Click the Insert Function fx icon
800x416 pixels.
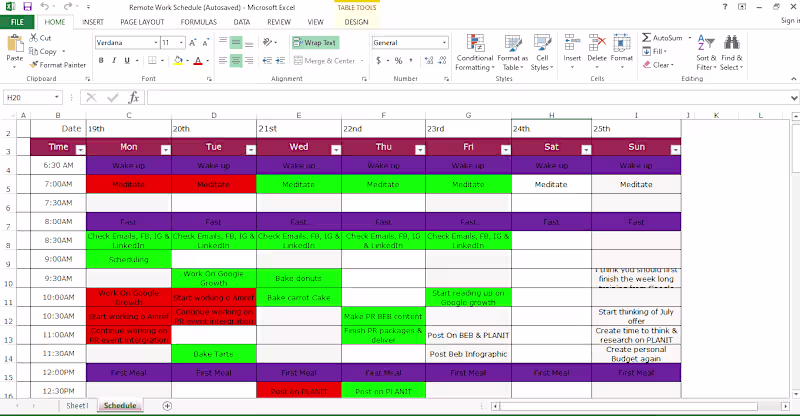tap(134, 97)
